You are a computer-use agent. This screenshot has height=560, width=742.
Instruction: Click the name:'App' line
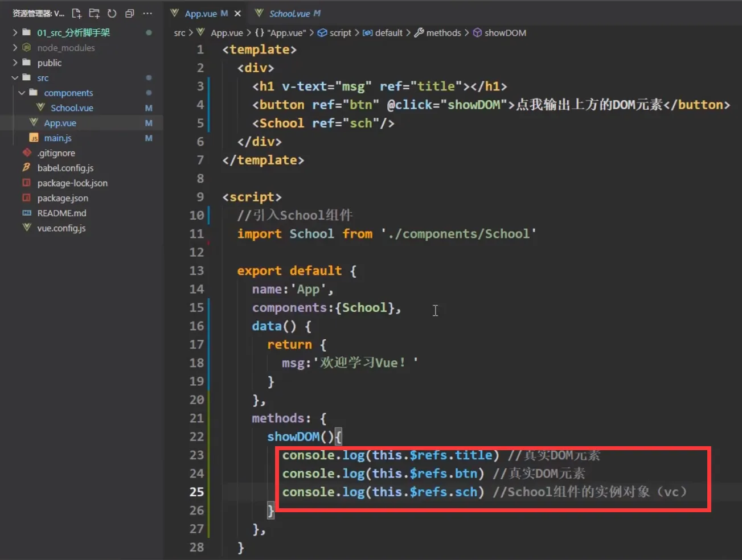(x=293, y=289)
